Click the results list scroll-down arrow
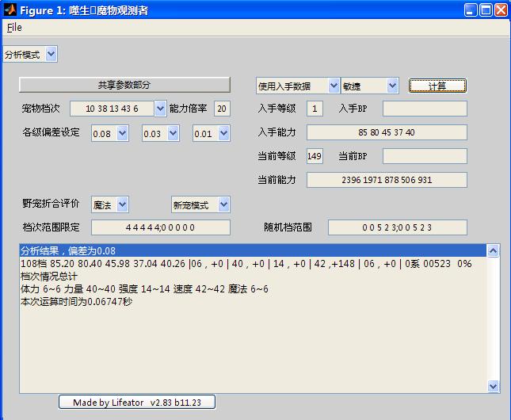Screen dimensions: 511x420 click(x=494, y=386)
